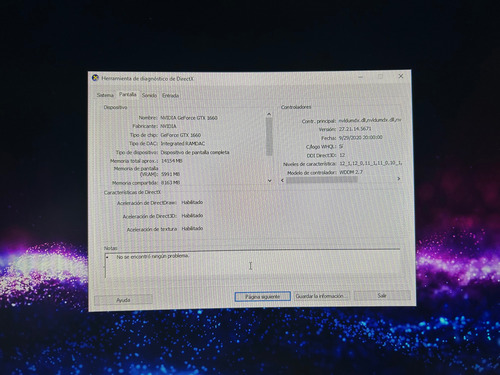Click device list scroll up arrow
Viewport: 500px width, 375px height.
point(269,114)
